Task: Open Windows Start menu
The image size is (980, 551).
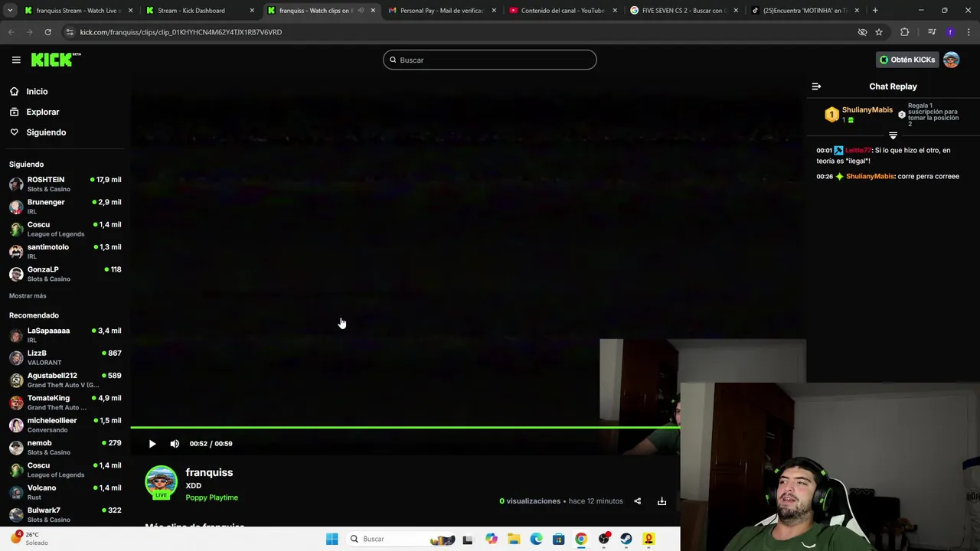Action: (332, 539)
